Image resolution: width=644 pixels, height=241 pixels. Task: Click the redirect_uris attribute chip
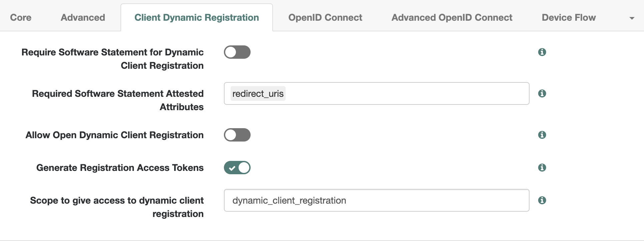click(x=258, y=94)
